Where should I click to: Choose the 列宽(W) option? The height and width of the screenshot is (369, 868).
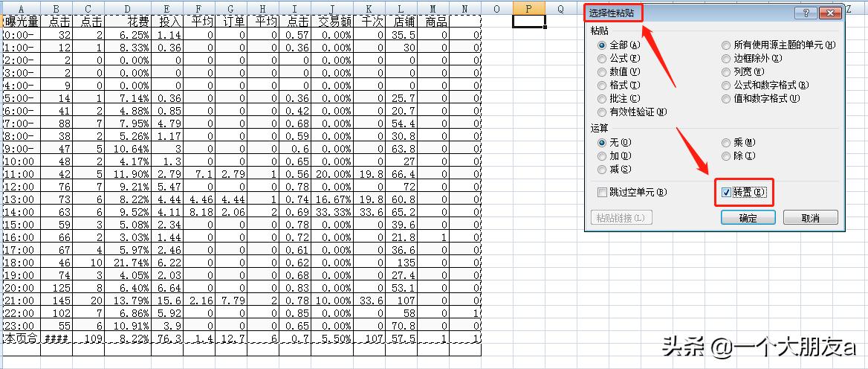(743, 71)
